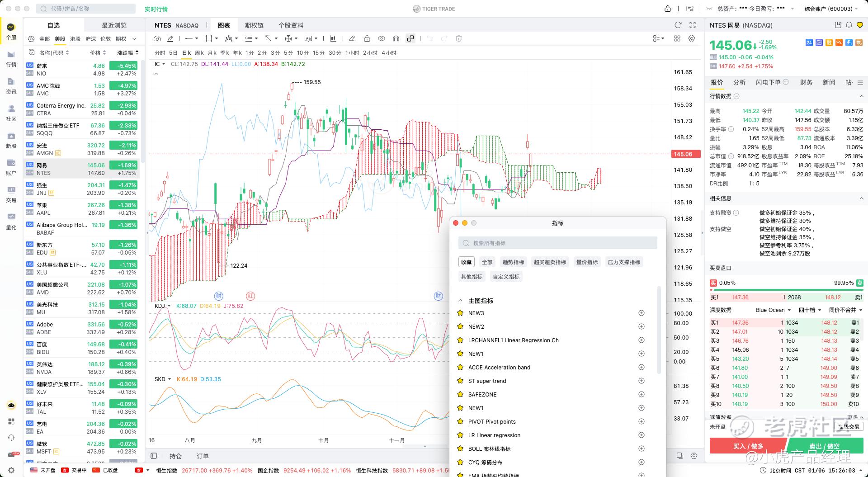
Task: Unfavorite NTES with yellow heart
Action: (x=860, y=25)
